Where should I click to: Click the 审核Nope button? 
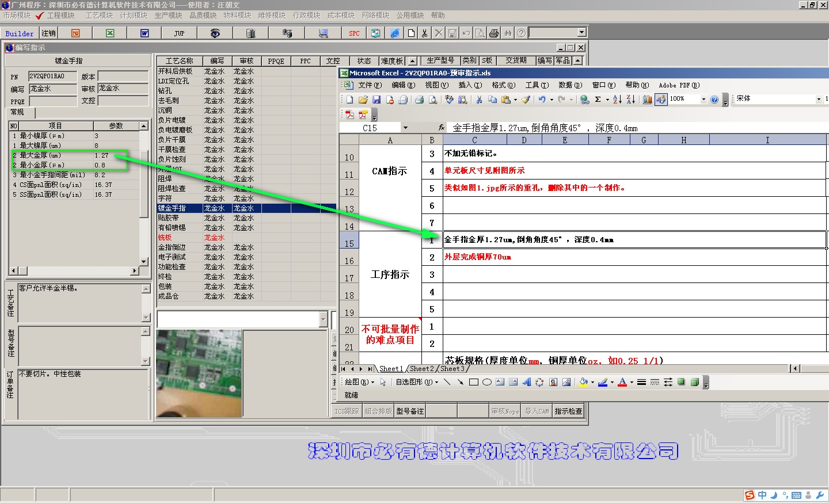tap(505, 411)
